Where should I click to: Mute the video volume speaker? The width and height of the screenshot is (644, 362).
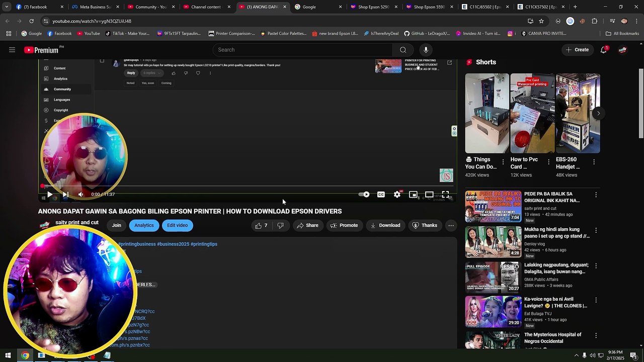point(80,195)
